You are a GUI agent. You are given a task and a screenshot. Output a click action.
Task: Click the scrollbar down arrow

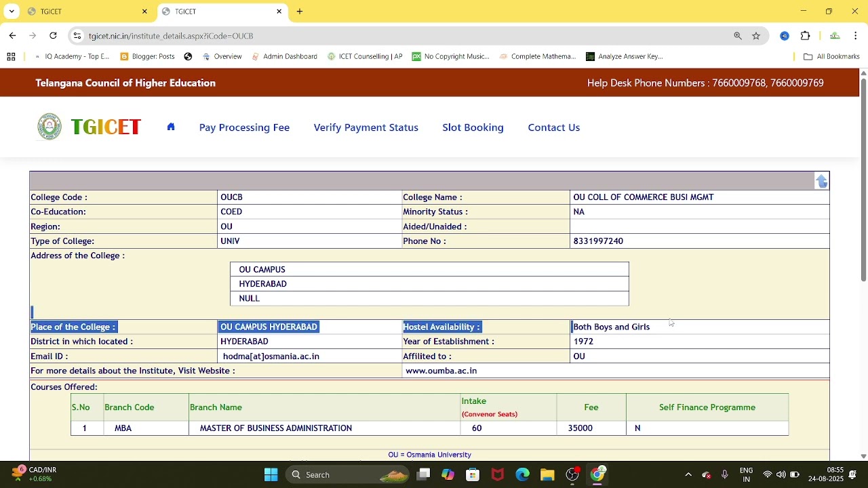coord(863,456)
